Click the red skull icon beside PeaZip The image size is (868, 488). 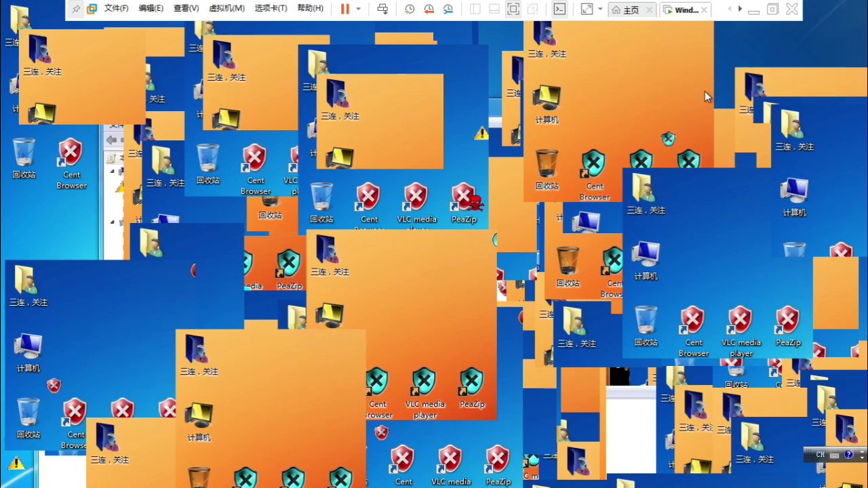476,202
